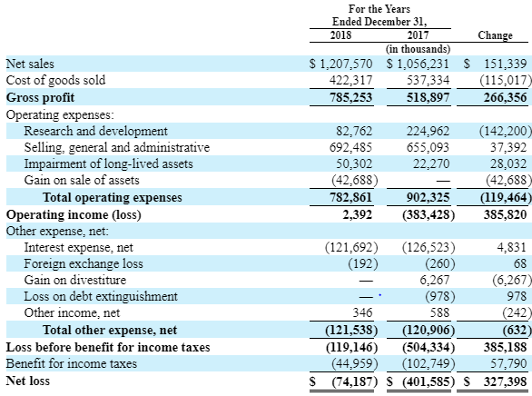Screen dimensions: 532x396
Task: Select the 'Interest expense, net' label
Action: pyautogui.click(x=78, y=247)
